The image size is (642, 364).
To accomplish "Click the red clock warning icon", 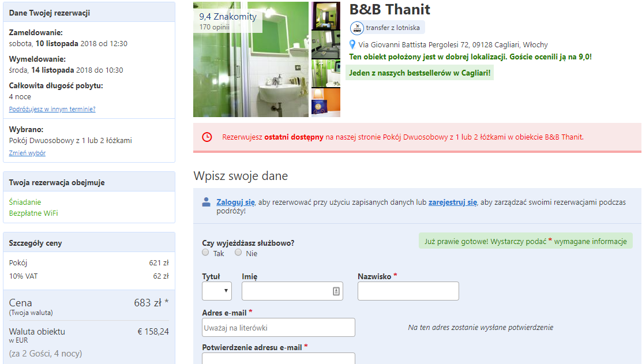I will point(207,137).
